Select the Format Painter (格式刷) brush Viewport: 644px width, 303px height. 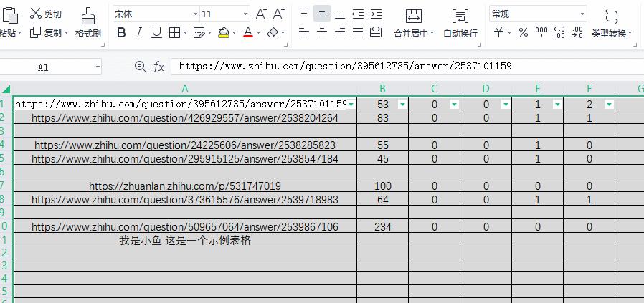click(88, 16)
